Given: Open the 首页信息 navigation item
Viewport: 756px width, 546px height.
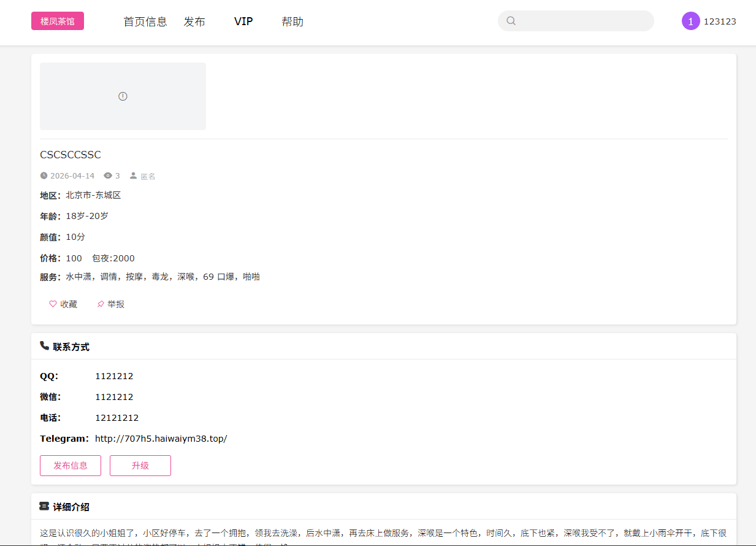Looking at the screenshot, I should click(x=145, y=21).
